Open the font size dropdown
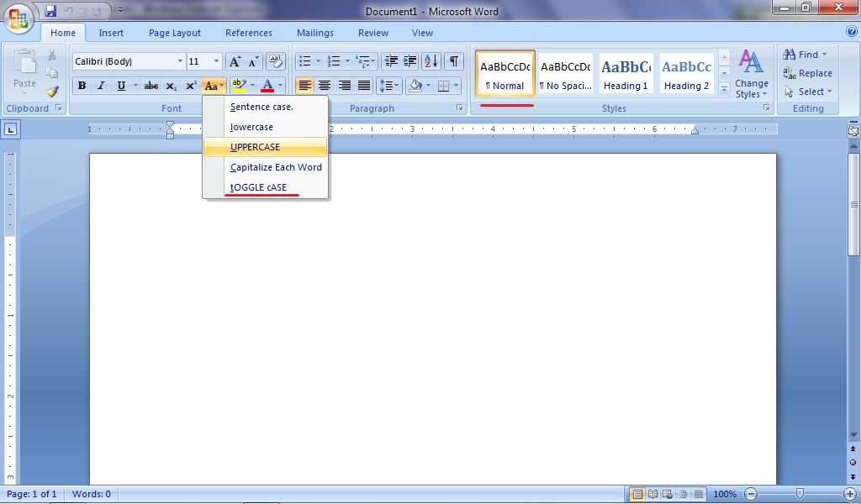Image resolution: width=861 pixels, height=504 pixels. pos(216,60)
